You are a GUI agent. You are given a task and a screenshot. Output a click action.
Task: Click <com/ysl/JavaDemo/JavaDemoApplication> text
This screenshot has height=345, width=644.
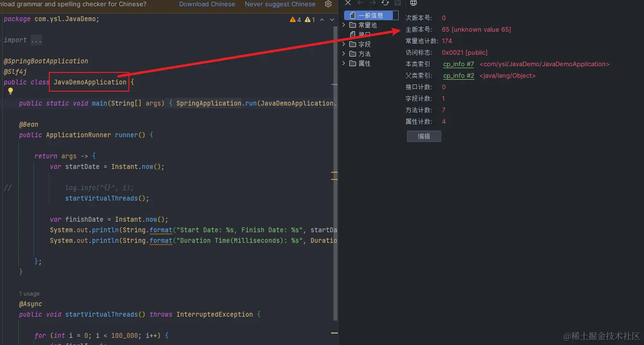click(x=544, y=64)
